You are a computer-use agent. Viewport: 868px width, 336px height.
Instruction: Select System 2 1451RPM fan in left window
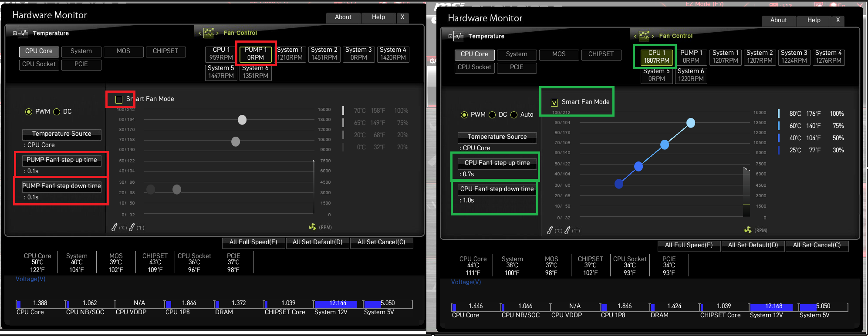(324, 54)
